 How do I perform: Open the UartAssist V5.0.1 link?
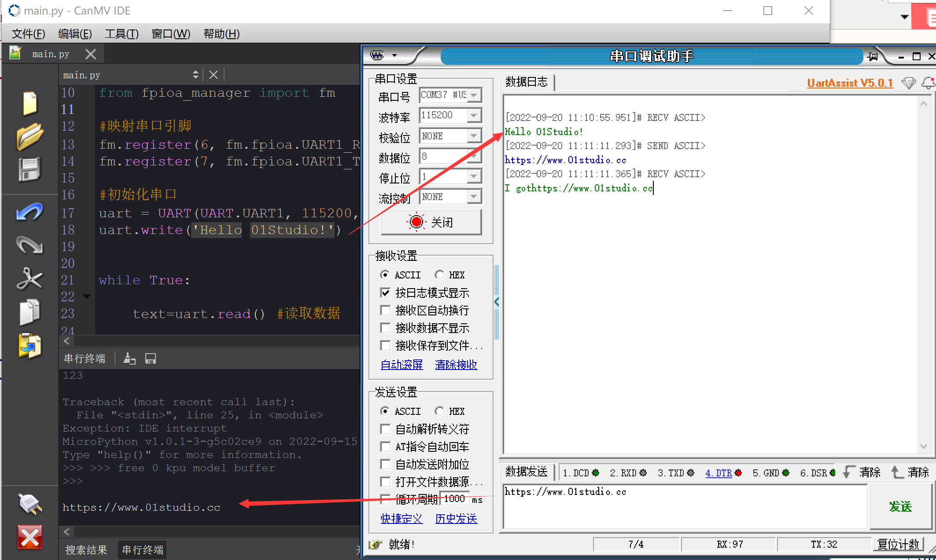(850, 83)
